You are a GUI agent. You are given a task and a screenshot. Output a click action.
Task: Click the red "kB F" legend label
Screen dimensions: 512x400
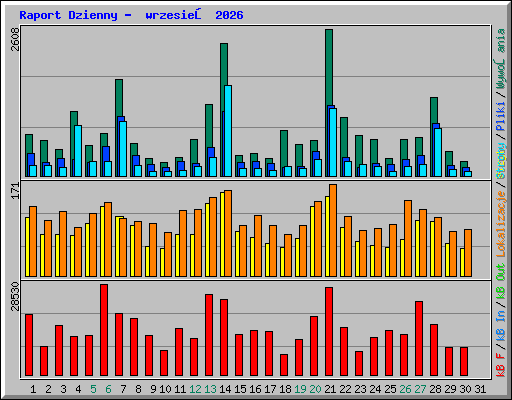point(501,364)
